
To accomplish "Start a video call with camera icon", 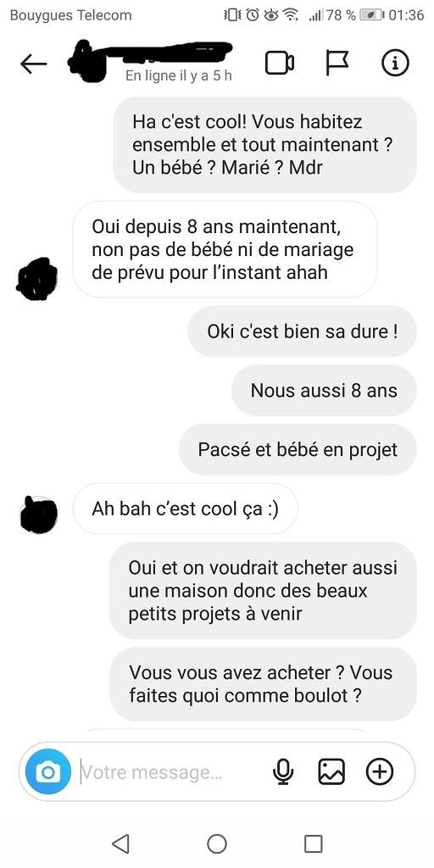I will [280, 63].
